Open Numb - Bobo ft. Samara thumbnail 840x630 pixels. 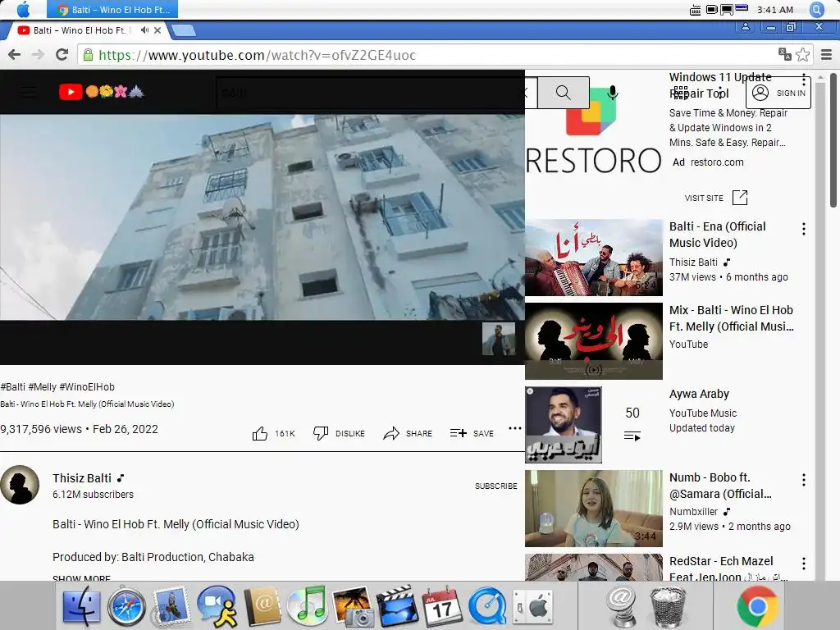click(594, 509)
